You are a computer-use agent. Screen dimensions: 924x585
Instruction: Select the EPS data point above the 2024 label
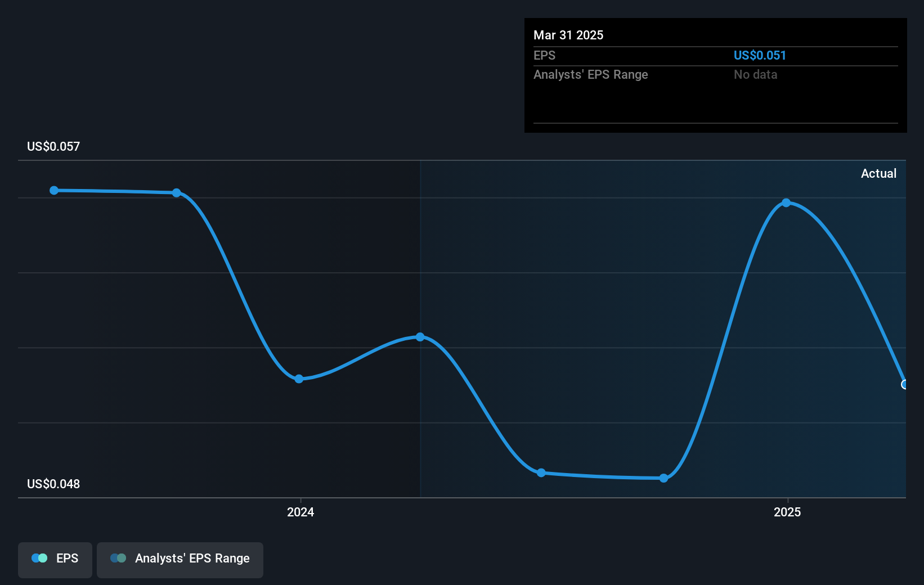[x=299, y=379]
